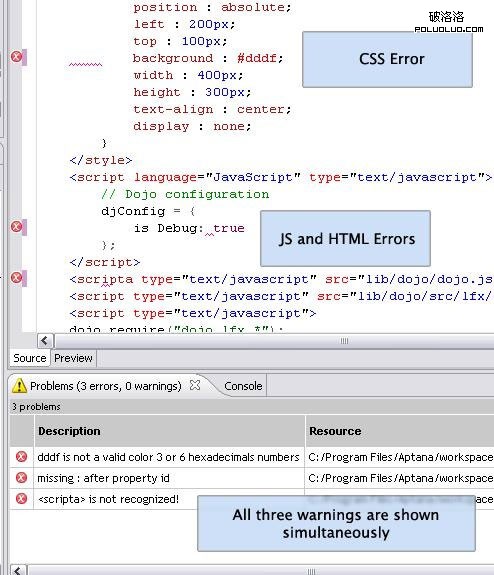Click the '<scripta' tag in code
The height and width of the screenshot is (575, 494).
point(101,279)
